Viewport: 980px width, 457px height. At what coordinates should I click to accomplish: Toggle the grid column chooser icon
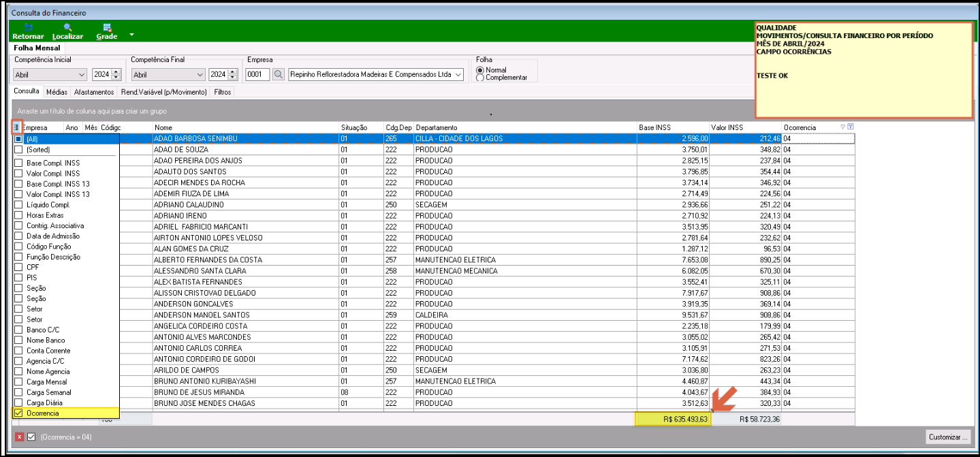[x=16, y=127]
